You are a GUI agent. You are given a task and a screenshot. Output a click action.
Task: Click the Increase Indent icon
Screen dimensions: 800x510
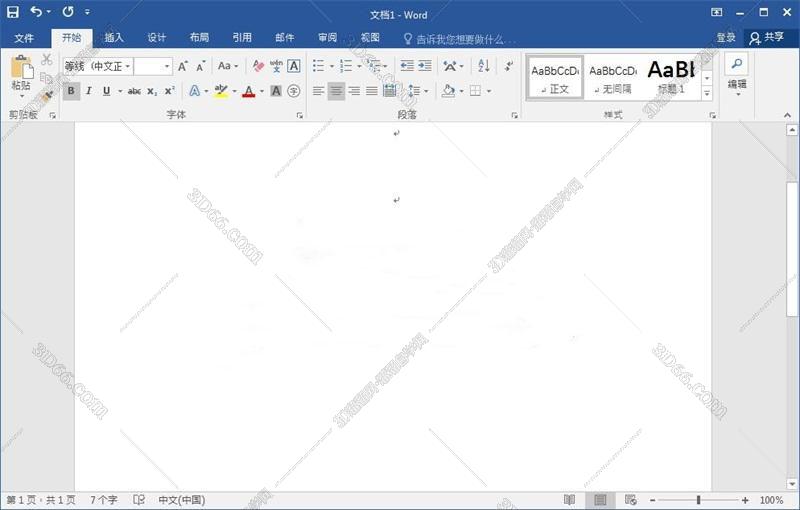coord(425,66)
